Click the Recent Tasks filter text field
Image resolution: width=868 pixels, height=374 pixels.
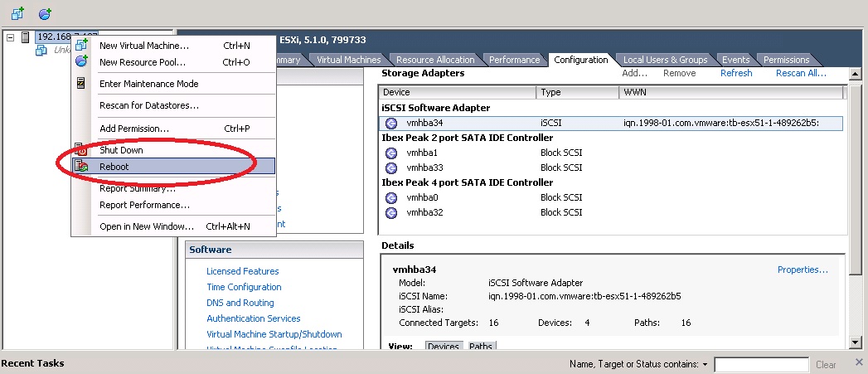coord(761,364)
